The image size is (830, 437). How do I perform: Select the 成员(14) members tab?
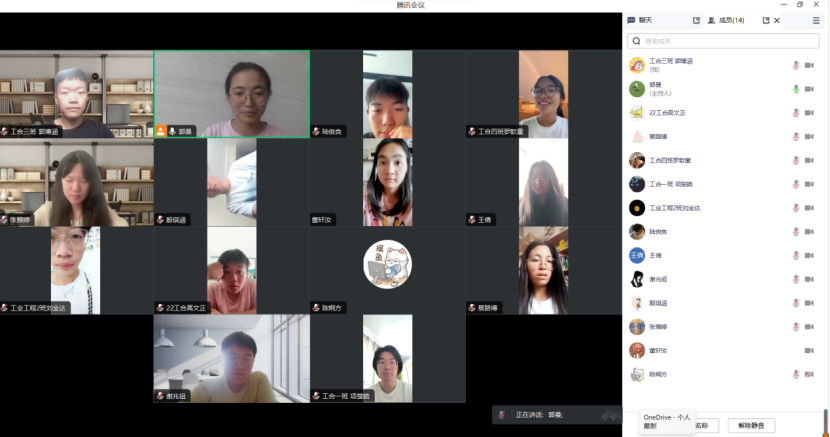(x=725, y=20)
